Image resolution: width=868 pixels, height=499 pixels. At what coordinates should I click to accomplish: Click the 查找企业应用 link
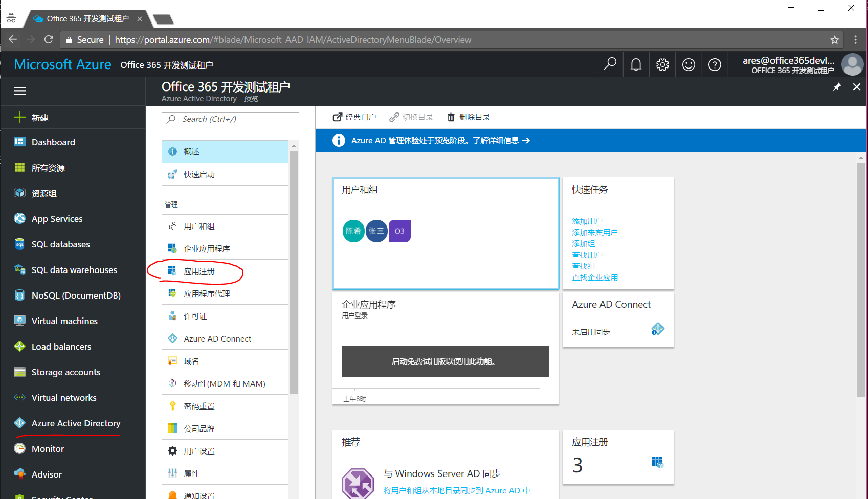595,278
